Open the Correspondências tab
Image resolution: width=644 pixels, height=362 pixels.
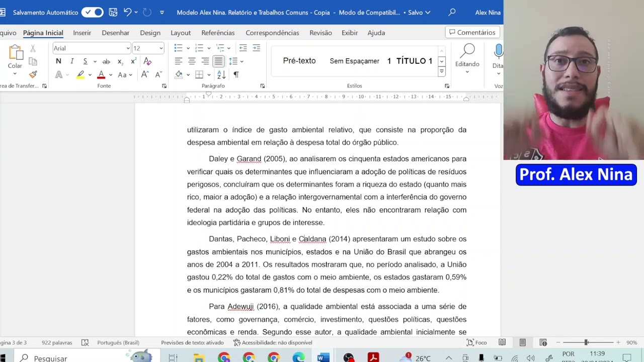[272, 33]
